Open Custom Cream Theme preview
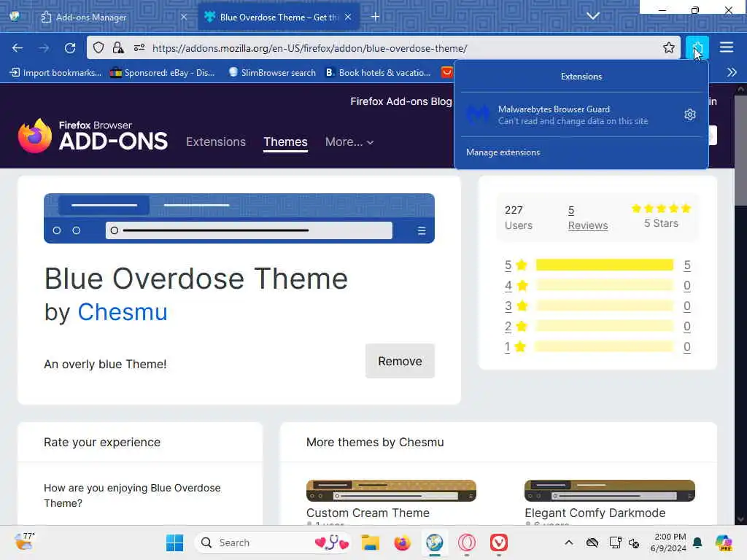Screen dimensions: 747x560 (391, 491)
